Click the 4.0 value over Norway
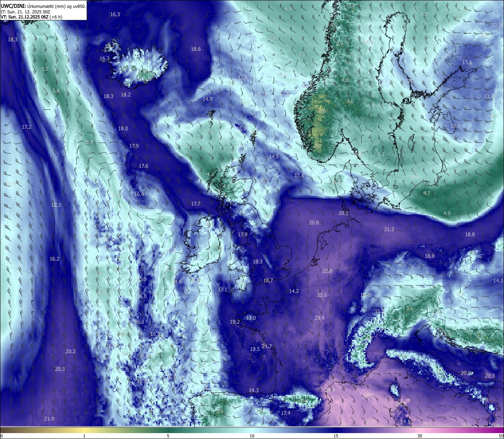Viewport: 504px width, 439px height. pyautogui.click(x=345, y=80)
